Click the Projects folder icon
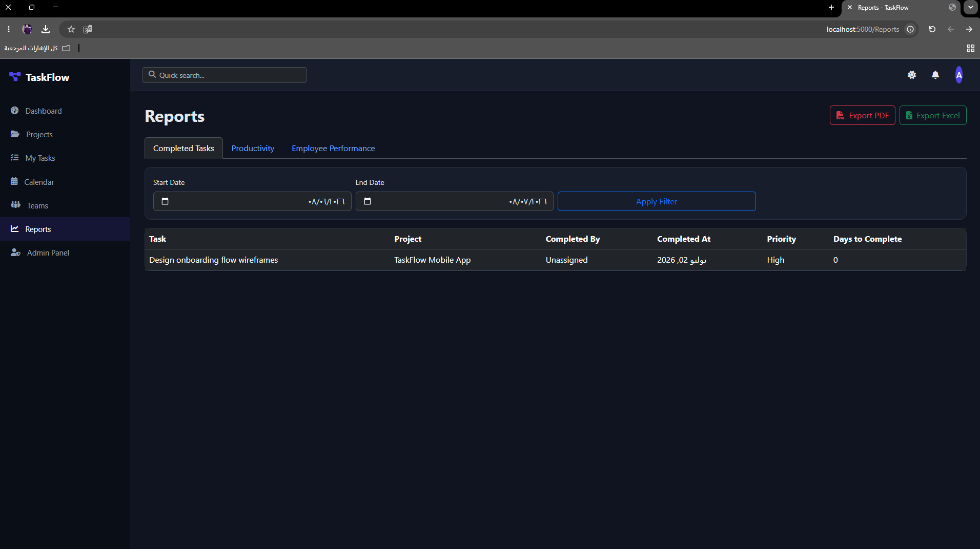 [x=15, y=134]
